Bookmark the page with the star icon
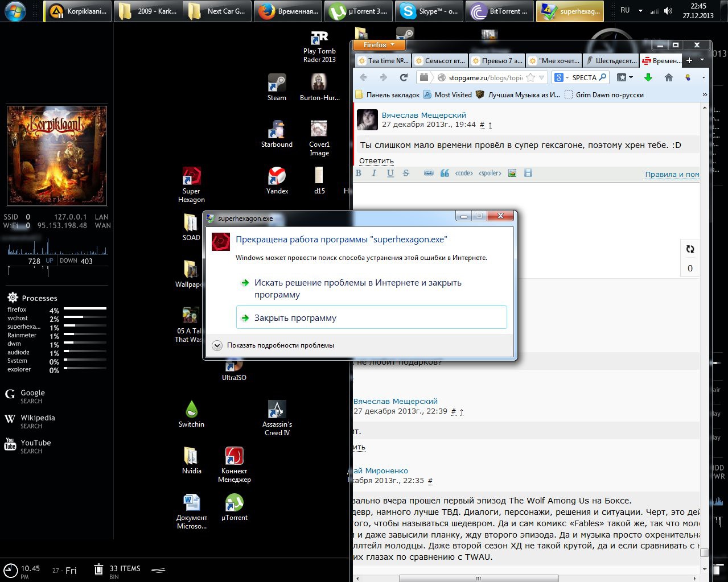 click(530, 77)
